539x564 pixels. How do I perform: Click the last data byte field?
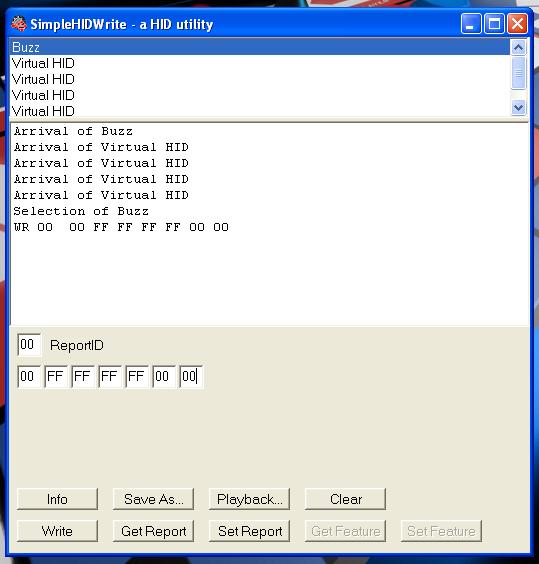(x=191, y=376)
